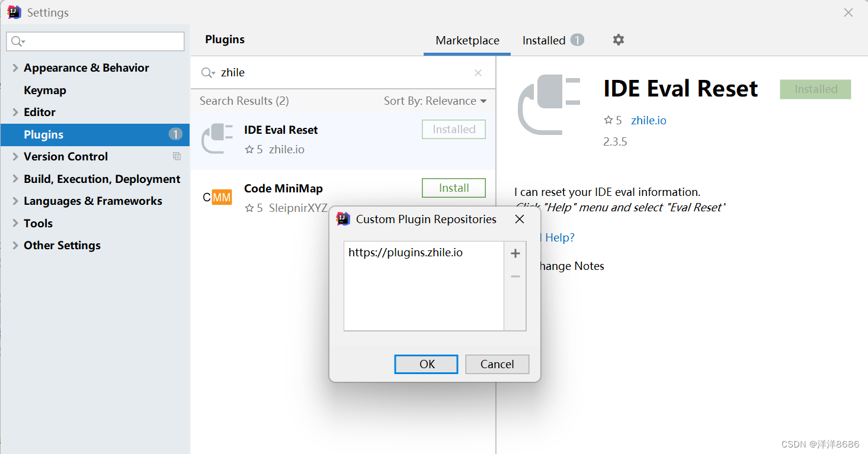The height and width of the screenshot is (454, 868).
Task: Click the IntelliJ logo in Settings title
Action: [x=14, y=12]
